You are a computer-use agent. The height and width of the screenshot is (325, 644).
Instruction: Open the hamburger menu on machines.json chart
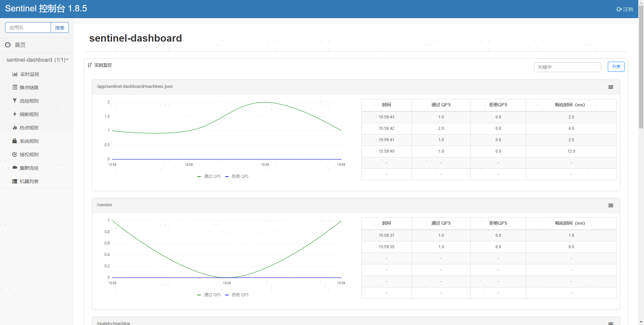coord(611,87)
